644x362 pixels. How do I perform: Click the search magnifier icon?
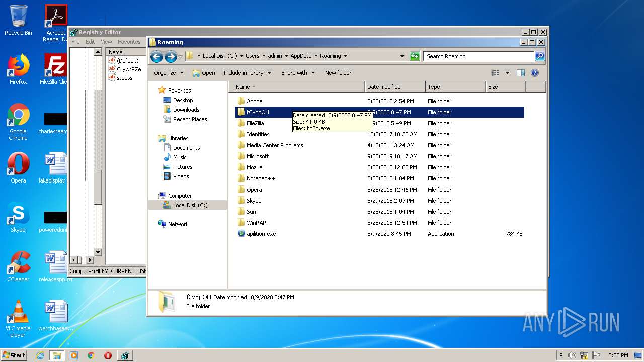point(539,56)
